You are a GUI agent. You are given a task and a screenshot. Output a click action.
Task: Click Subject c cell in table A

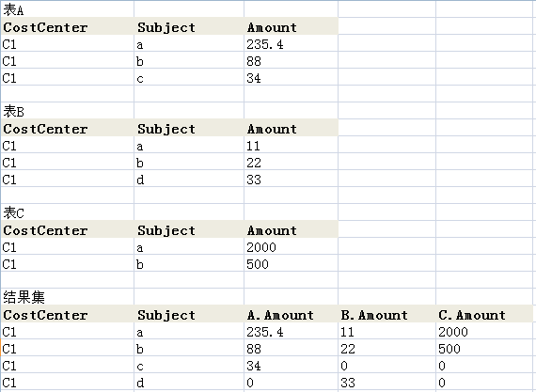[189, 77]
